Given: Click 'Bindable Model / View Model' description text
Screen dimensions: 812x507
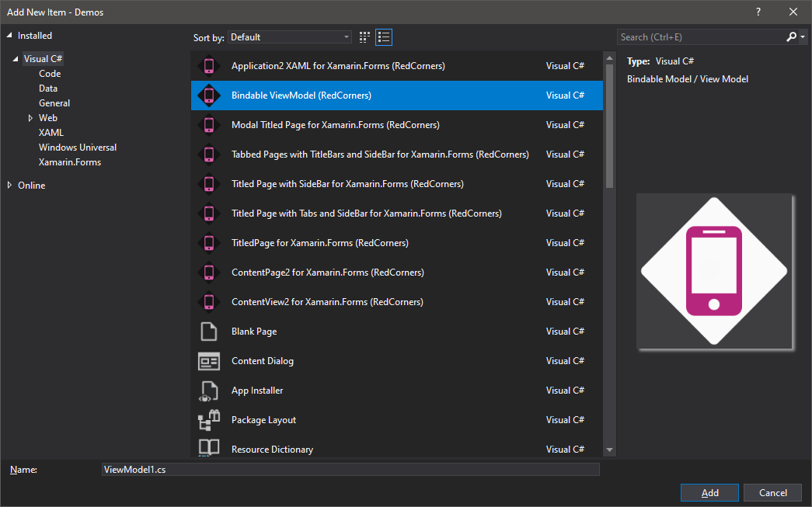Looking at the screenshot, I should coord(687,79).
